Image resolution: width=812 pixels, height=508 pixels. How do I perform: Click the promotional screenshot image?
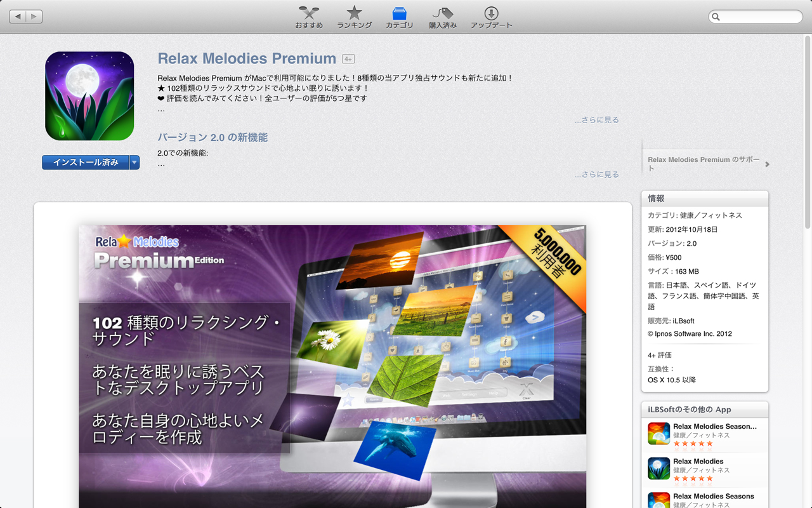[x=332, y=366]
